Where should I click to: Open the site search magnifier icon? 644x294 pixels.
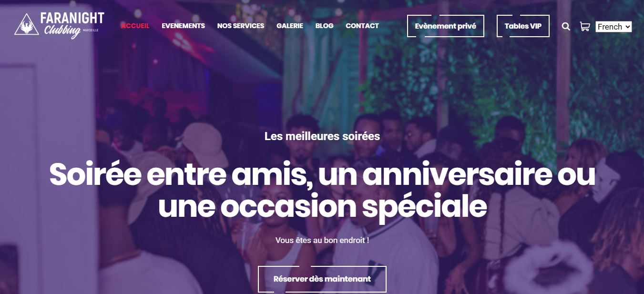pyautogui.click(x=566, y=27)
